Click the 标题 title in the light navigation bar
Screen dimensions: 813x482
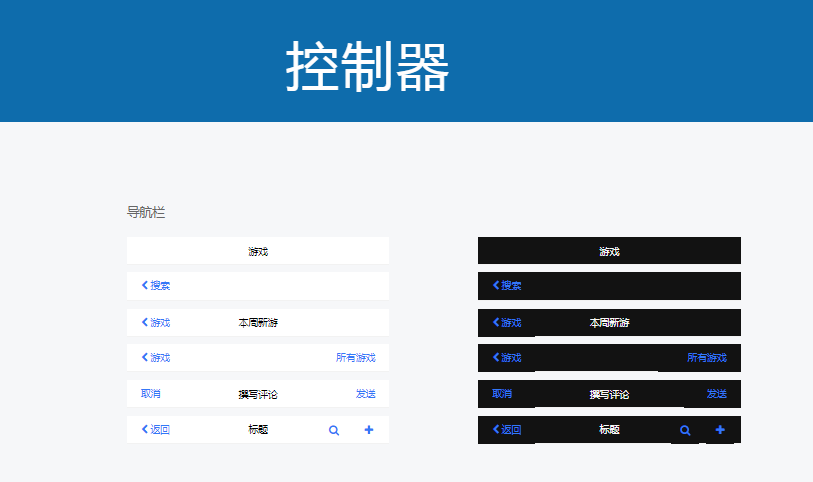(258, 430)
